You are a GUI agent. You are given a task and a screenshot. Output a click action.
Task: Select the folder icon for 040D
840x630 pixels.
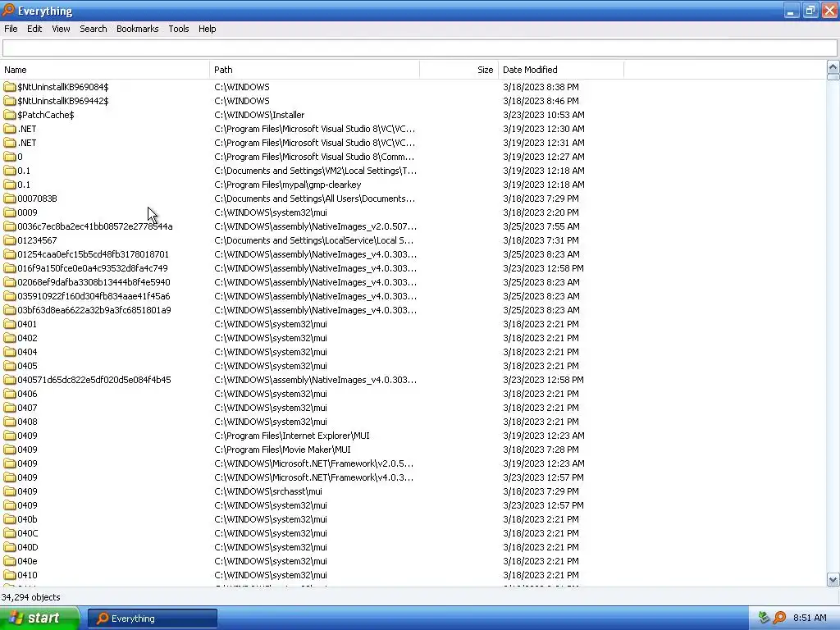[10, 547]
